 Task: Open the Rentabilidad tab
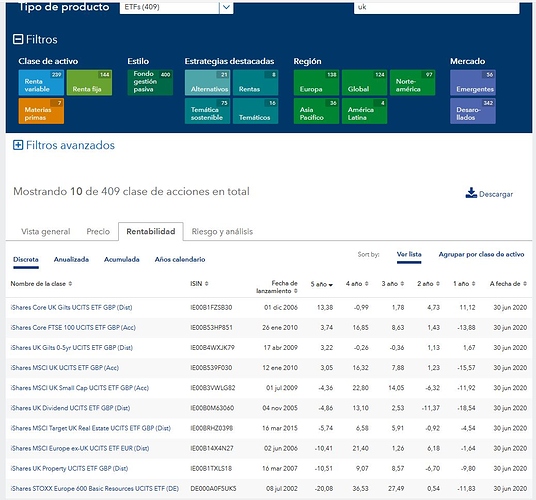[x=151, y=232]
